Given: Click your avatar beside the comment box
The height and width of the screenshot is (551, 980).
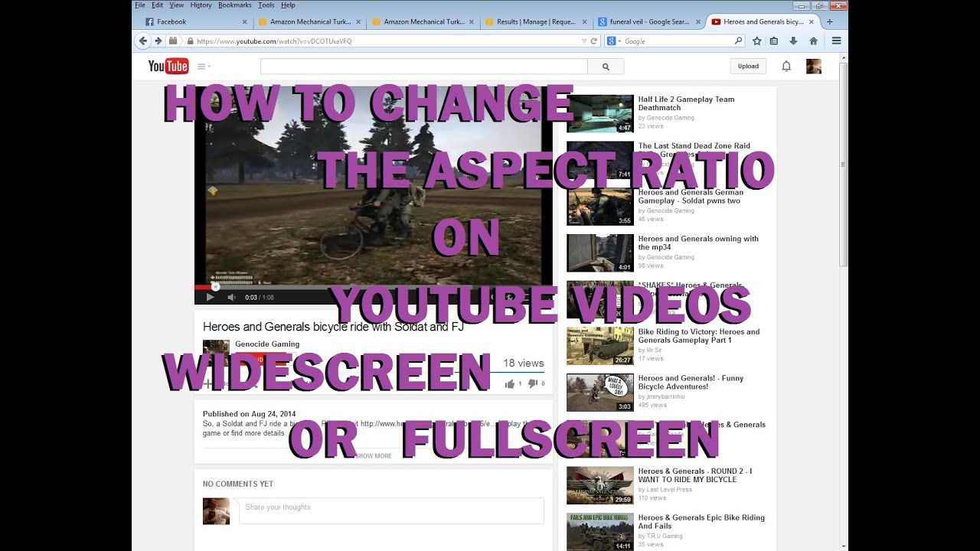Looking at the screenshot, I should click(x=216, y=511).
